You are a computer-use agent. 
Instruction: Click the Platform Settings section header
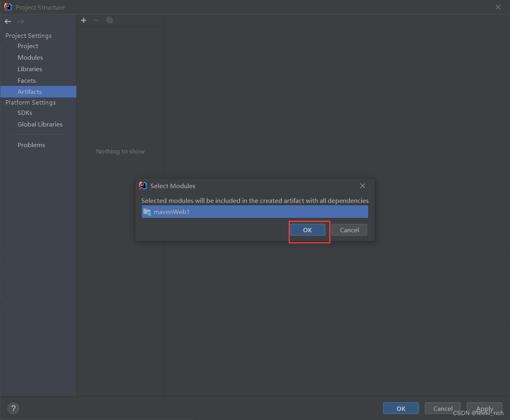[x=31, y=103]
